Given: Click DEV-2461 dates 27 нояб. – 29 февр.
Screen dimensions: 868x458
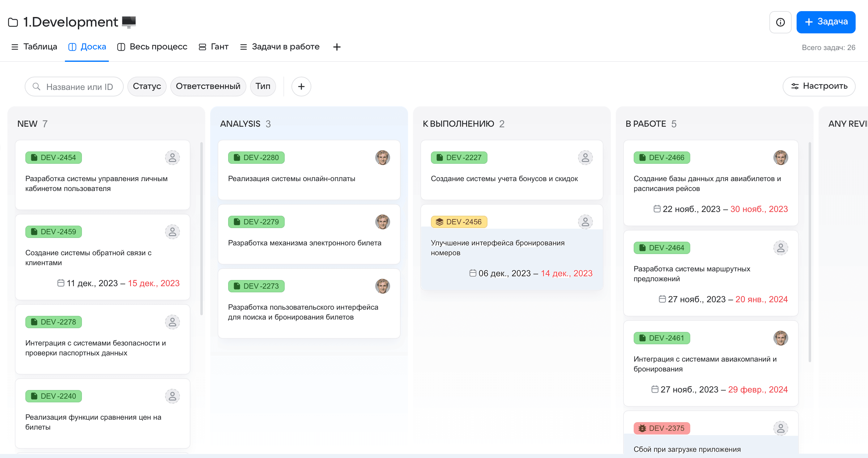Looking at the screenshot, I should click(x=720, y=390).
